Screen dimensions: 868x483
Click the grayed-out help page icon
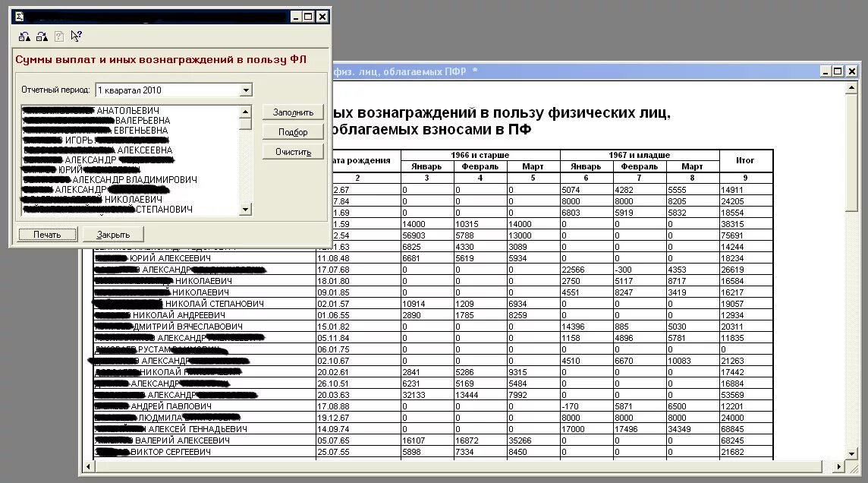click(x=59, y=36)
